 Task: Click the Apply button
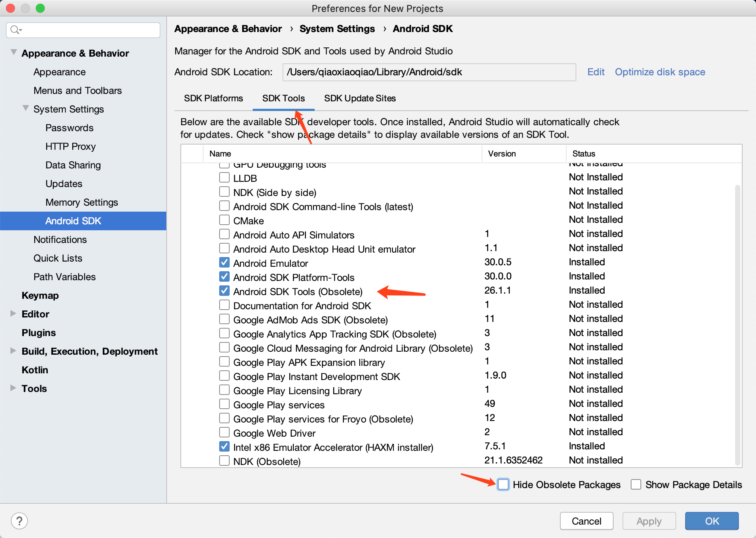649,521
